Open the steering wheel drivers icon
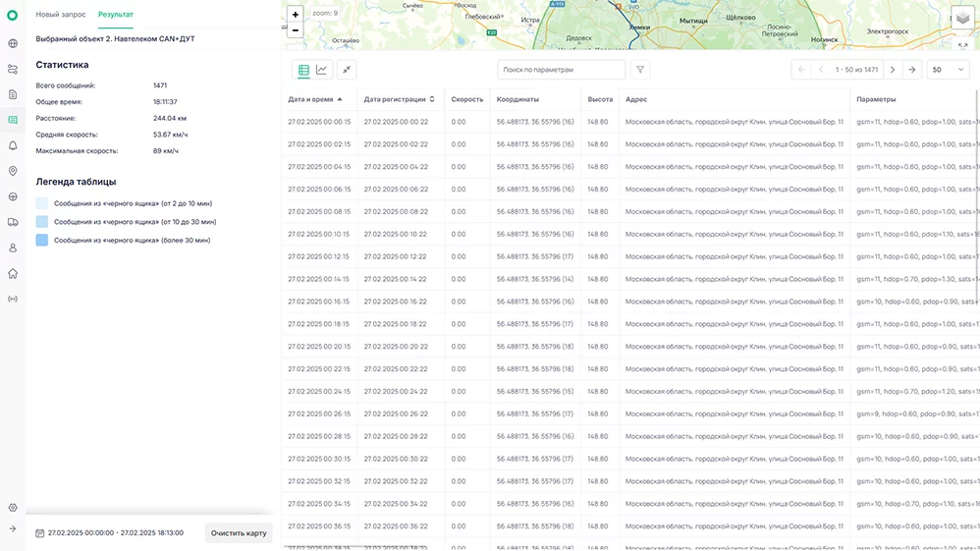 pos(13,197)
